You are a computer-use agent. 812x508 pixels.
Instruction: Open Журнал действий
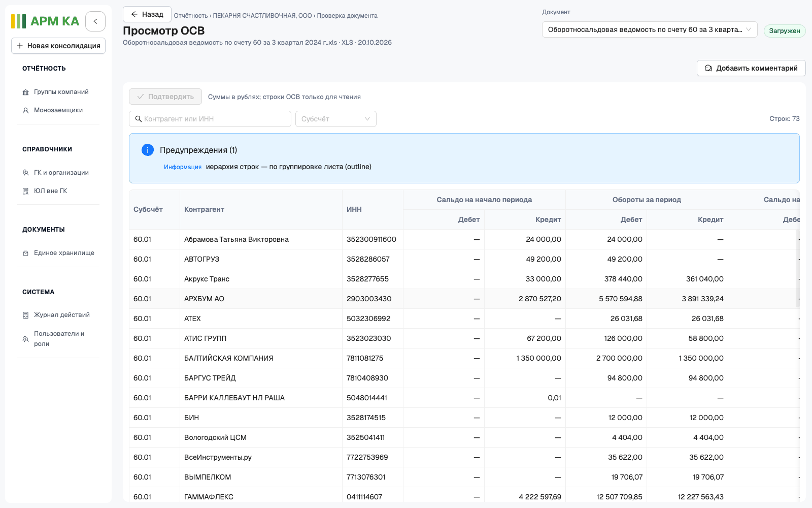(x=61, y=315)
